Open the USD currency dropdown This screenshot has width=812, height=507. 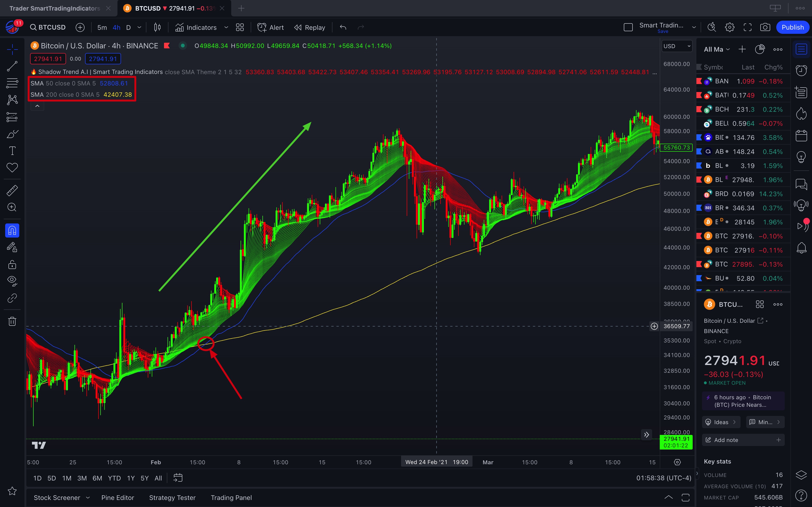coord(676,46)
